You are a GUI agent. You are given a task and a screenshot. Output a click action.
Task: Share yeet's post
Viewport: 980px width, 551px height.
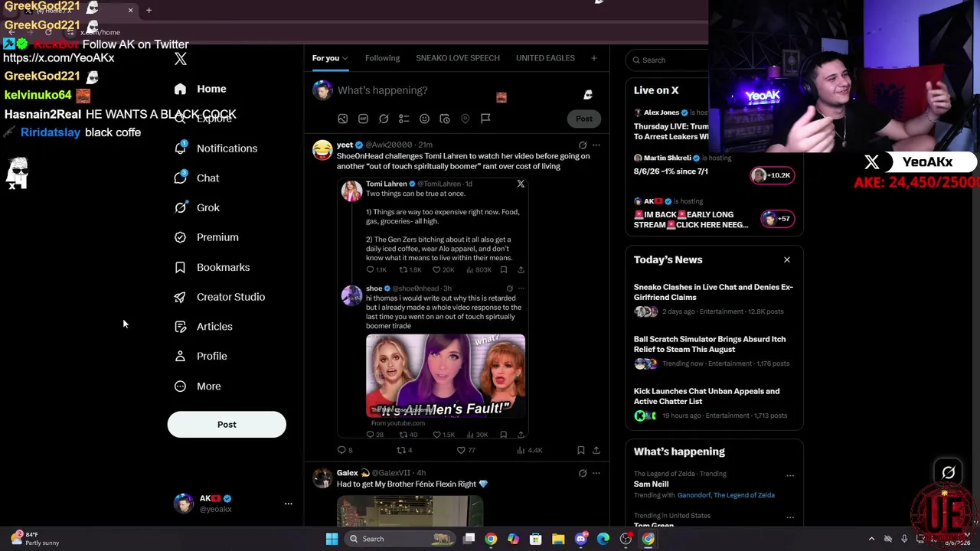pyautogui.click(x=596, y=450)
